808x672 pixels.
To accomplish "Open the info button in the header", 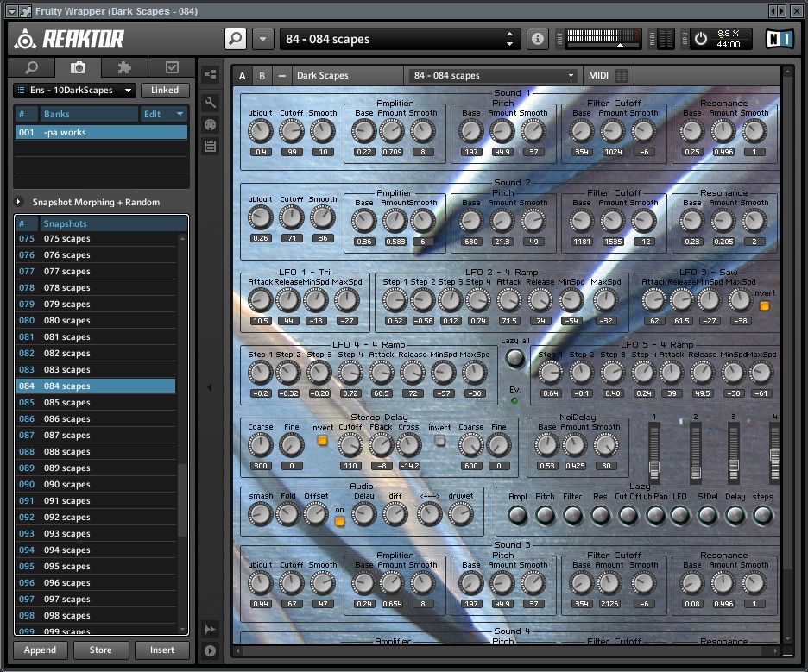I will click(x=538, y=39).
